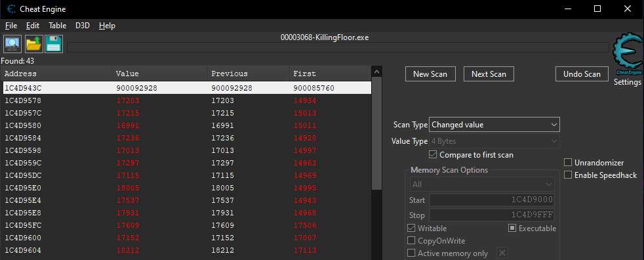
Task: Click the First value 900085760
Action: [313, 88]
